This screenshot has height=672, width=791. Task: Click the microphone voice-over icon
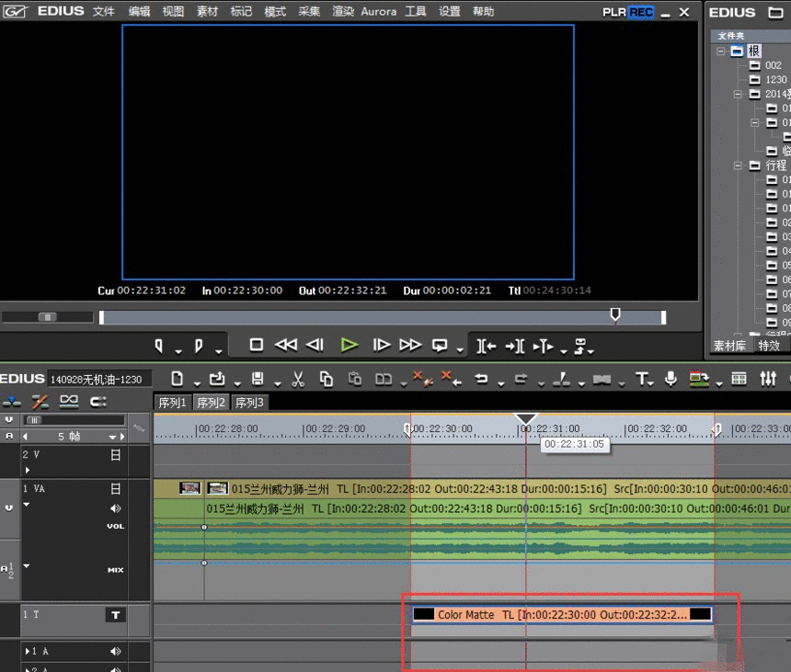point(671,379)
